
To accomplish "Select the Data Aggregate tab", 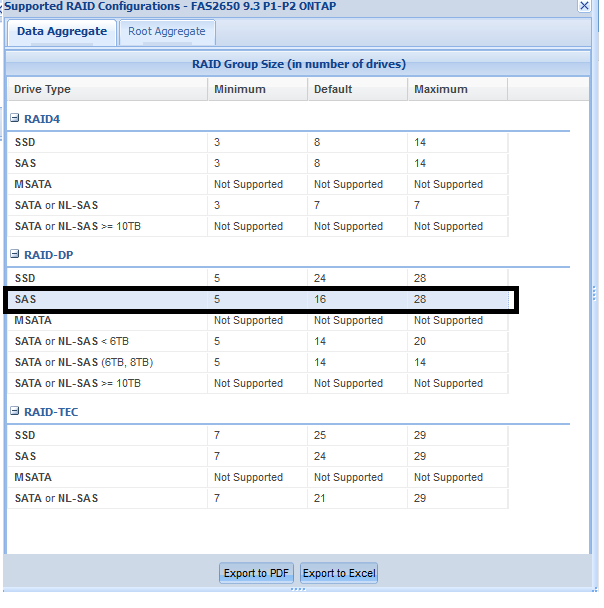I will pyautogui.click(x=62, y=32).
